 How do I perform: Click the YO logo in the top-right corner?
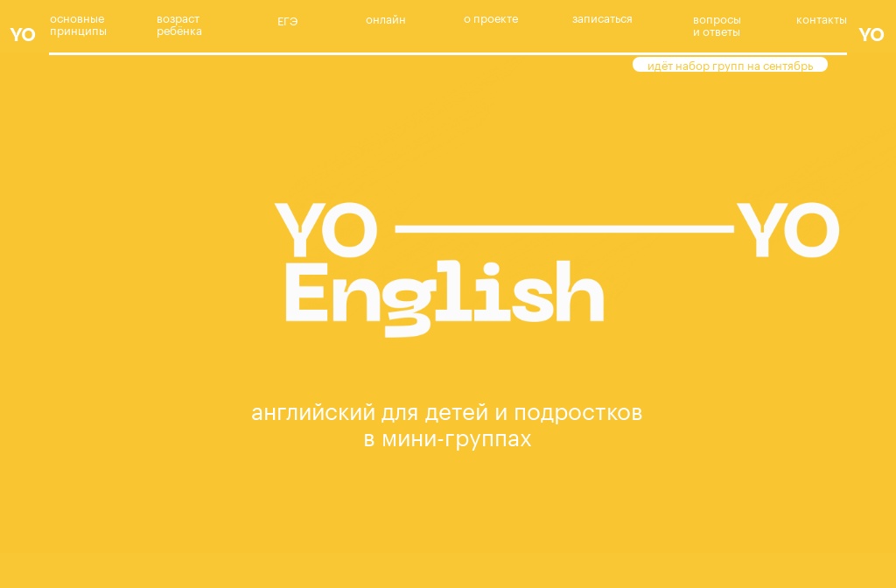(x=871, y=34)
